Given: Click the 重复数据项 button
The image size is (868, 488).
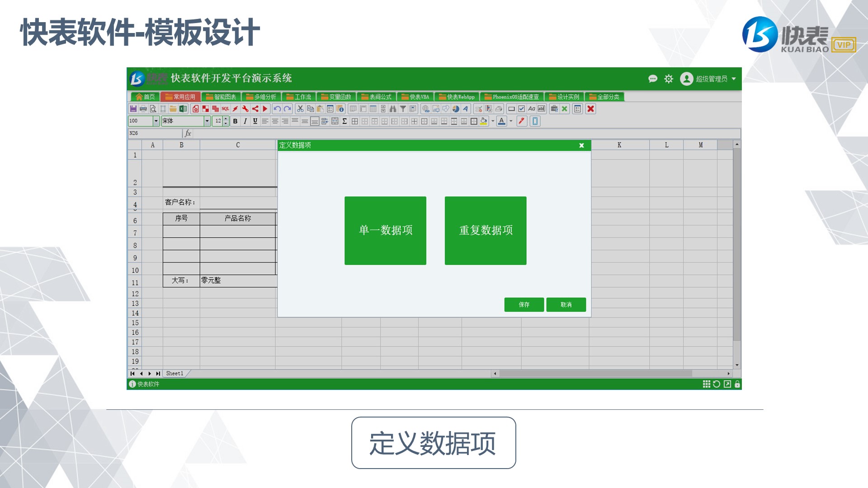Looking at the screenshot, I should coord(486,230).
